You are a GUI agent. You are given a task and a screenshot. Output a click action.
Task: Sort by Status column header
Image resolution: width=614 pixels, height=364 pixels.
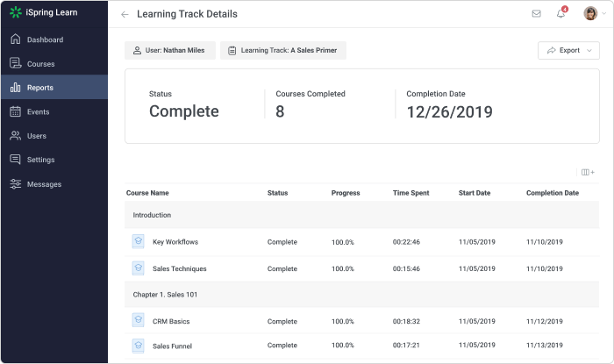point(278,193)
